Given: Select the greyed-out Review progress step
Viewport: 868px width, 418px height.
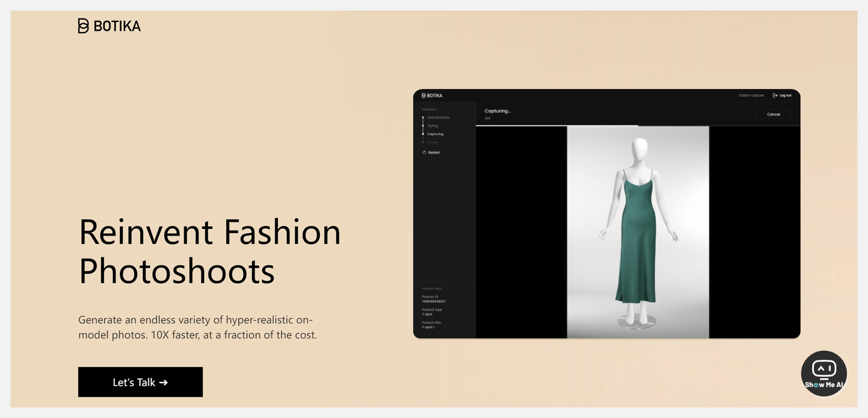Looking at the screenshot, I should coord(433,143).
